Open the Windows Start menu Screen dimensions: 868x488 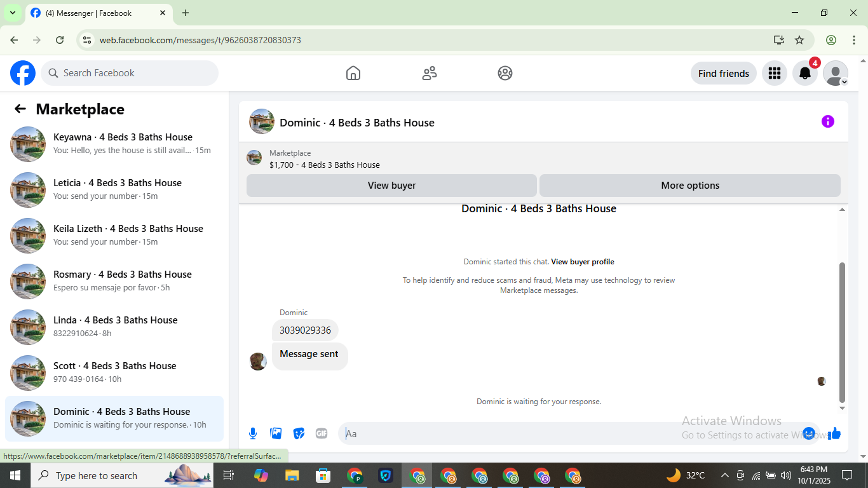point(15,475)
